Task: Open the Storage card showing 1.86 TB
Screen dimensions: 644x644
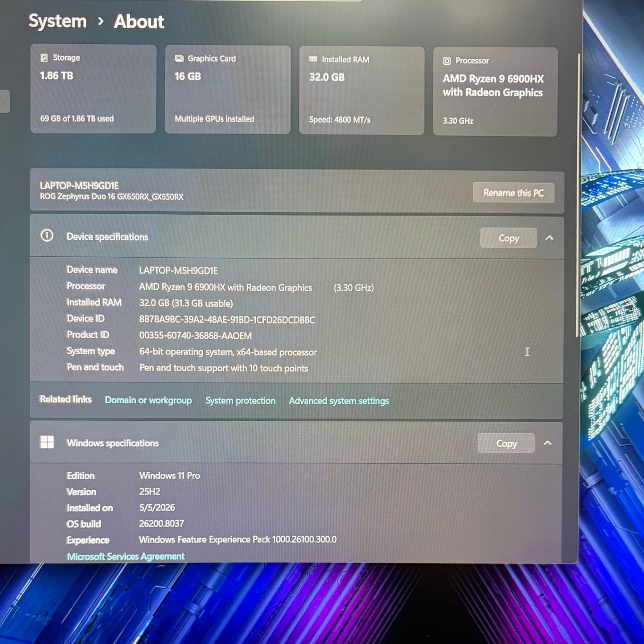Action: pyautogui.click(x=93, y=89)
